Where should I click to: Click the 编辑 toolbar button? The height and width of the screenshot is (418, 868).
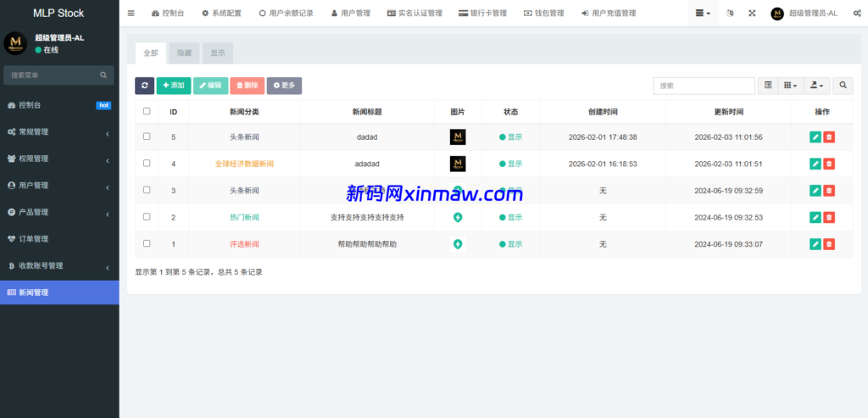pyautogui.click(x=210, y=86)
